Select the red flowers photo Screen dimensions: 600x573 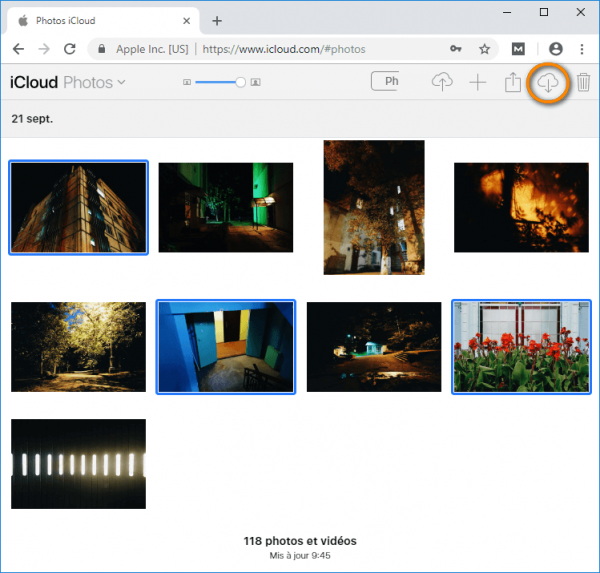click(x=521, y=347)
